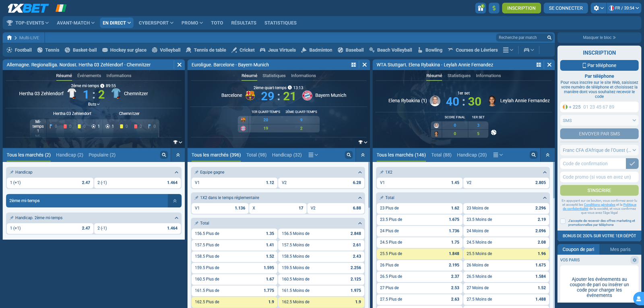Show more sports list dropdown
Screen dimensions: 644x308
[509, 50]
